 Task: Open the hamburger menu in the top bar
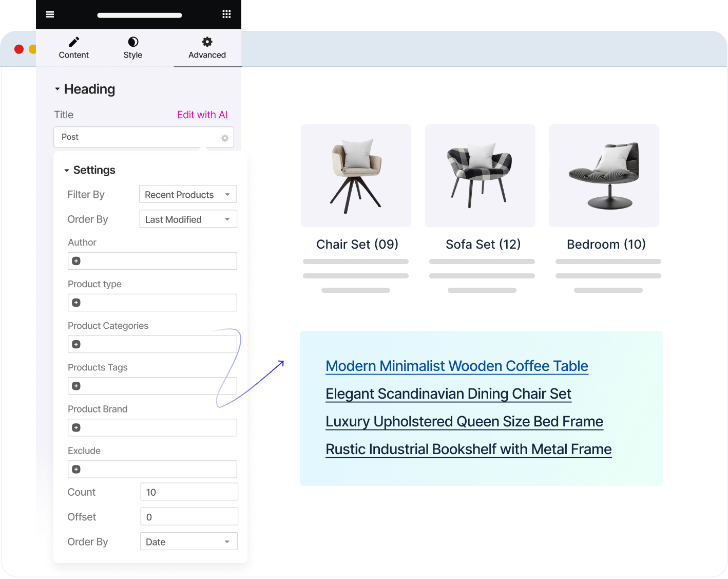click(x=50, y=14)
